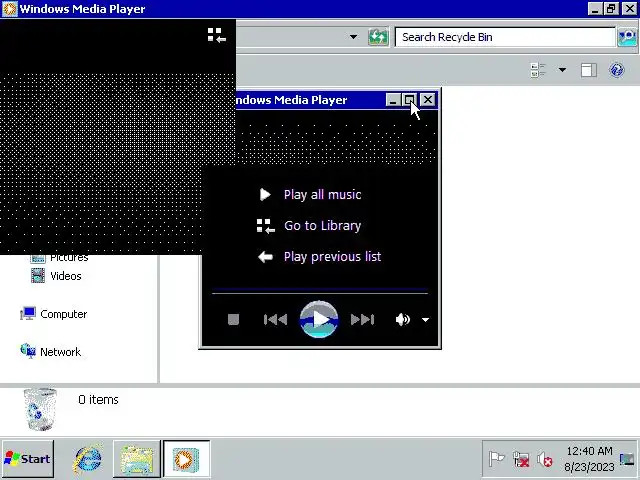Image resolution: width=640 pixels, height=480 pixels.
Task: Click the 0 items text in details pane
Action: [98, 399]
